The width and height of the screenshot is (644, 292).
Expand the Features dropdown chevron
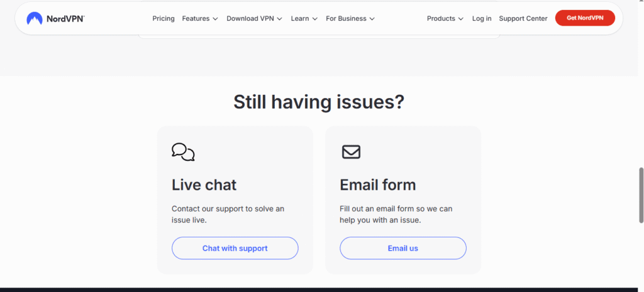215,19
